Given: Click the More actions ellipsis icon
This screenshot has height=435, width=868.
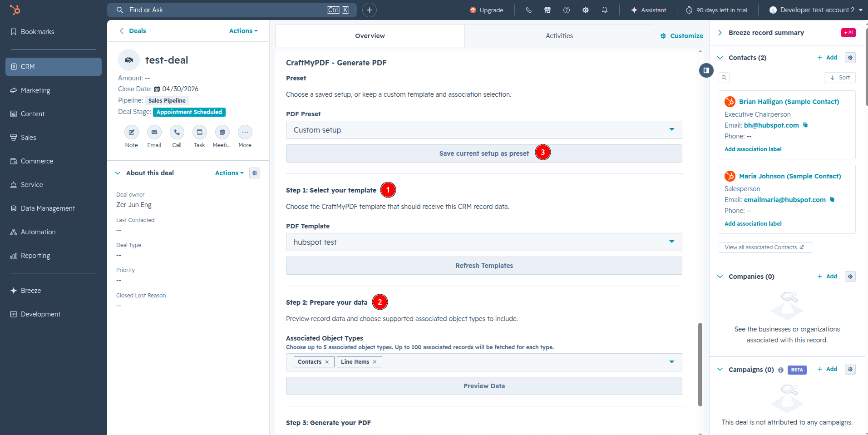Looking at the screenshot, I should point(245,132).
